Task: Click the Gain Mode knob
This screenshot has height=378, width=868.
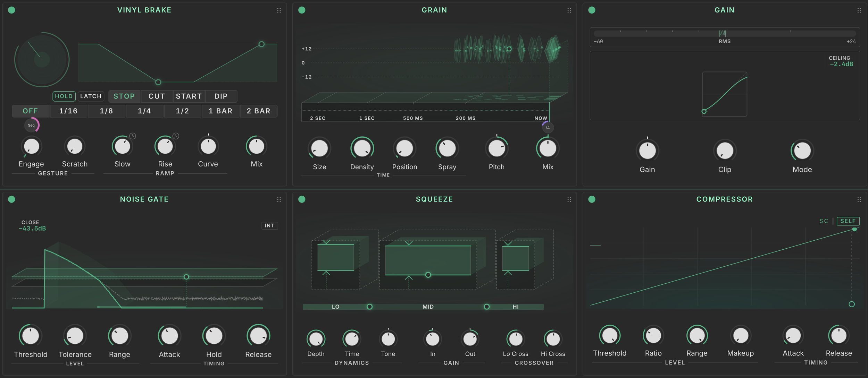Action: (802, 151)
